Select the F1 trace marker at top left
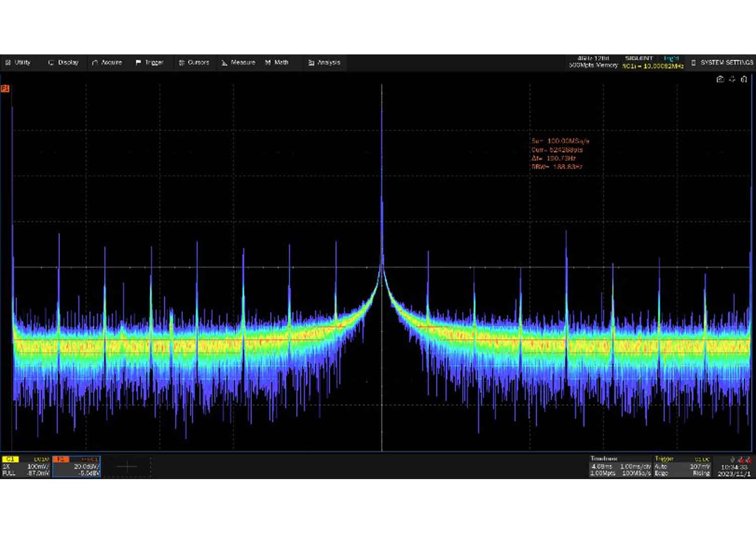Viewport: 756px width, 534px height. point(5,89)
